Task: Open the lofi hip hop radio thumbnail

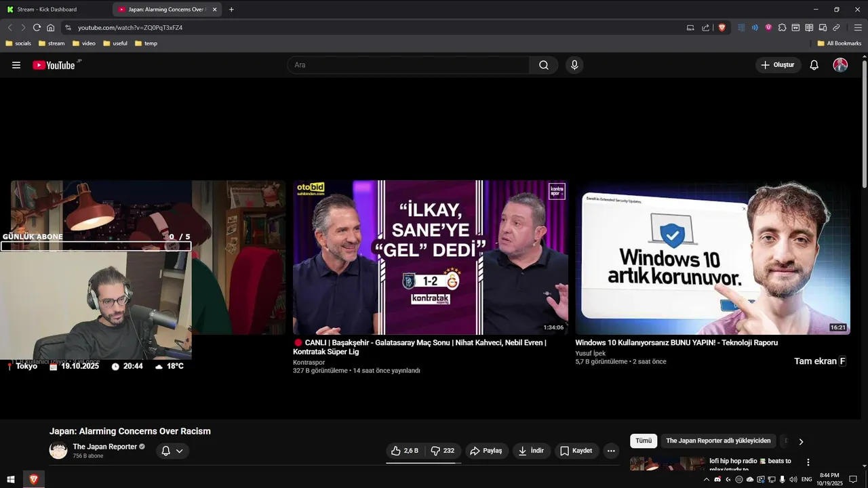Action: pyautogui.click(x=667, y=464)
